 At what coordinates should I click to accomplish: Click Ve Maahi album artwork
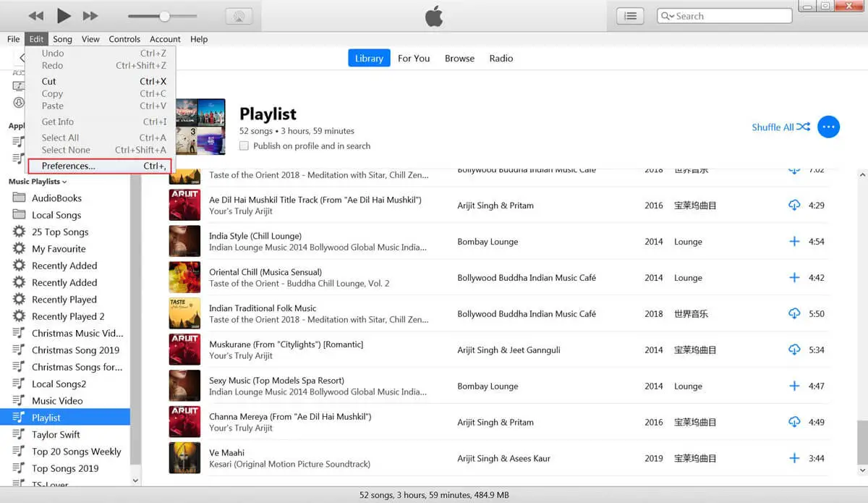coord(184,458)
